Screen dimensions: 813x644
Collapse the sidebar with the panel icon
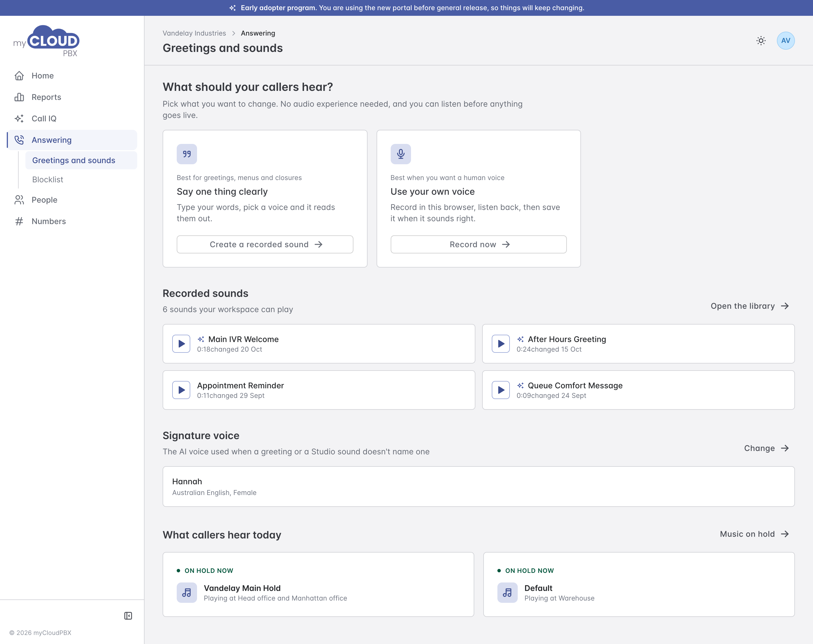pyautogui.click(x=128, y=616)
